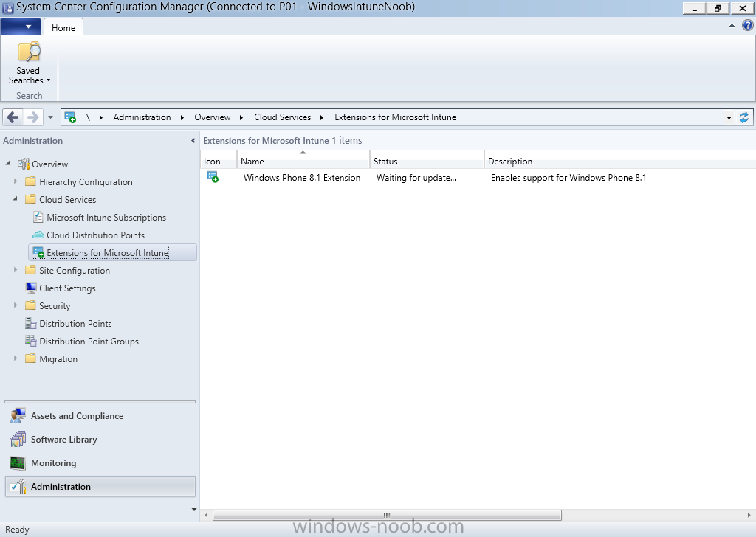756x537 pixels.
Task: Click the Microsoft Intune Subscriptions icon
Action: pos(38,217)
